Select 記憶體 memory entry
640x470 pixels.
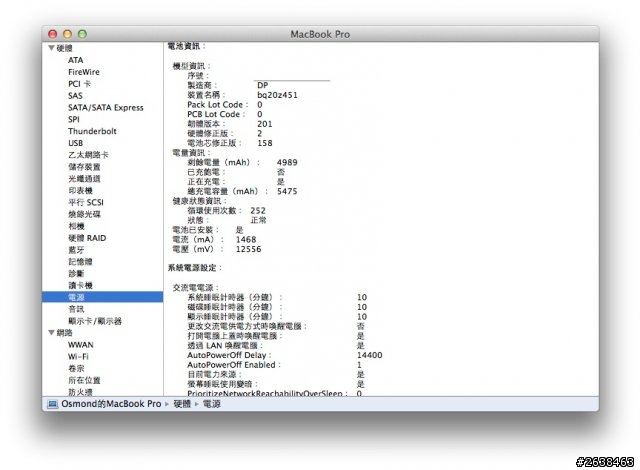tap(80, 262)
